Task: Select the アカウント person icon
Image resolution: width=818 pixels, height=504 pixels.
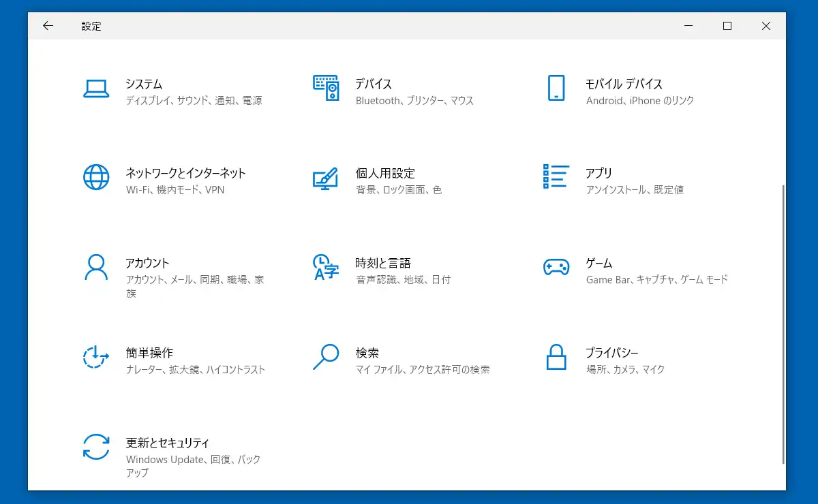Action: coord(96,267)
